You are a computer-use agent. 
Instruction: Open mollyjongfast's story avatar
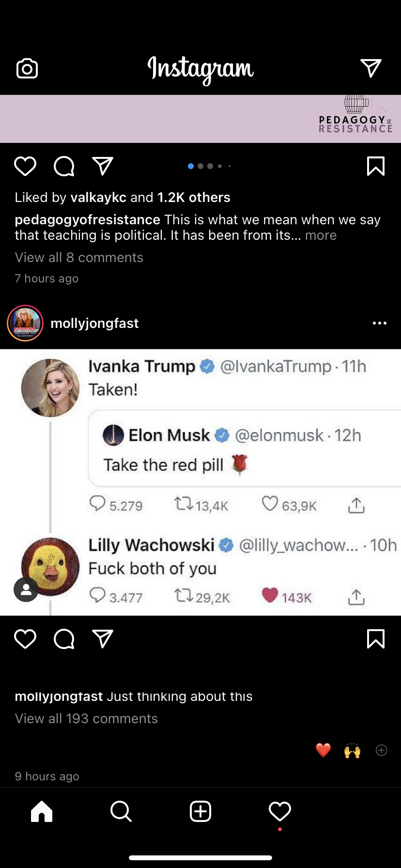click(25, 323)
